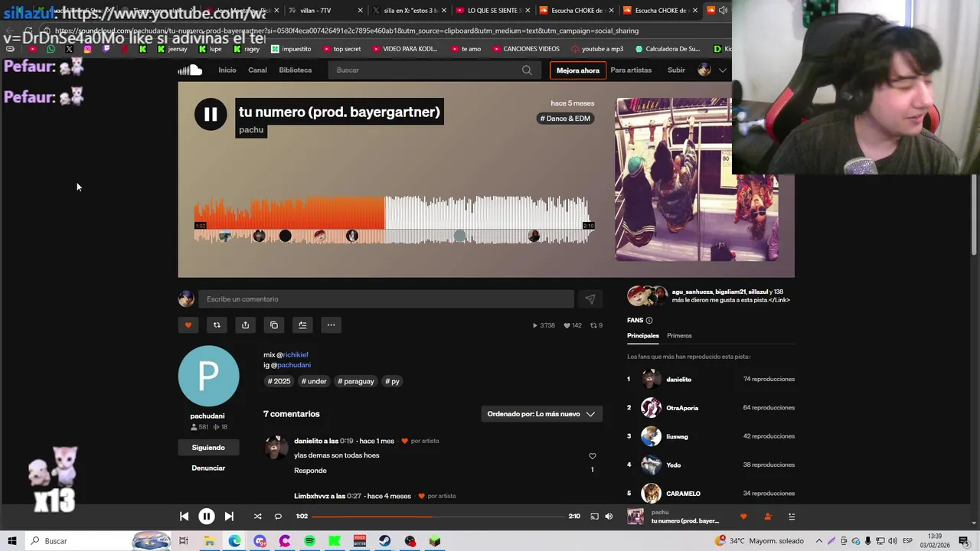Viewport: 980px width, 551px height.
Task: Open Spotify from the taskbar
Action: [x=309, y=541]
